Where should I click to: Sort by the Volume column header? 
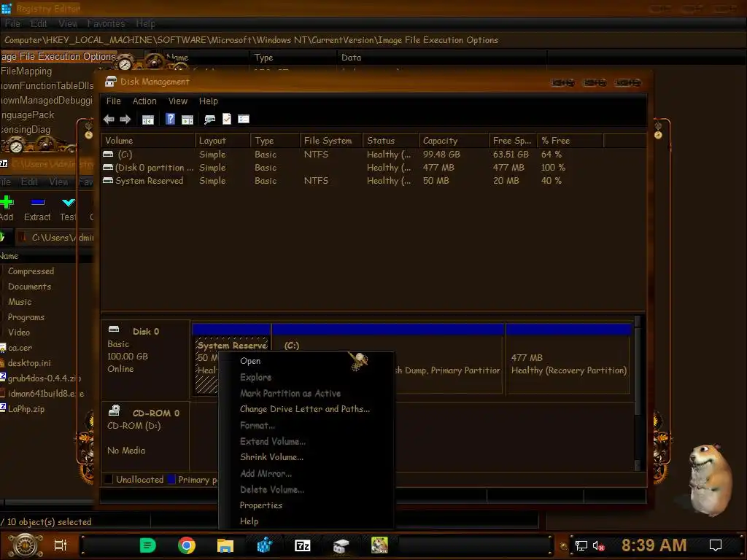tap(147, 141)
